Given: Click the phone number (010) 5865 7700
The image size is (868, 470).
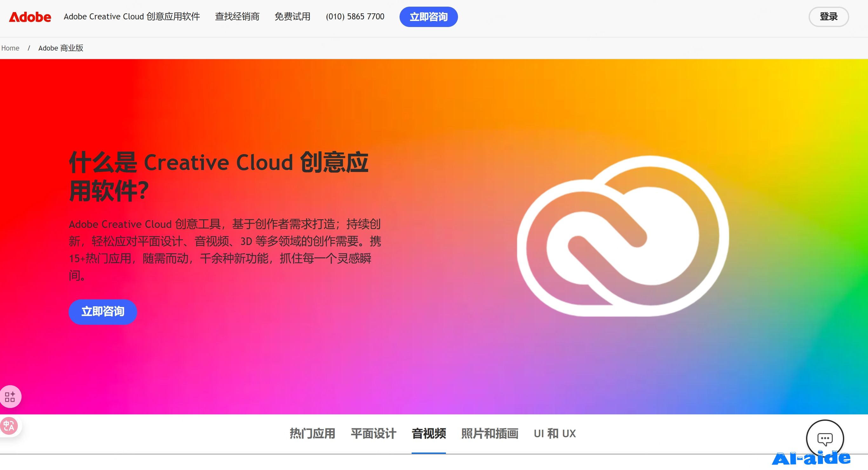Looking at the screenshot, I should 355,17.
